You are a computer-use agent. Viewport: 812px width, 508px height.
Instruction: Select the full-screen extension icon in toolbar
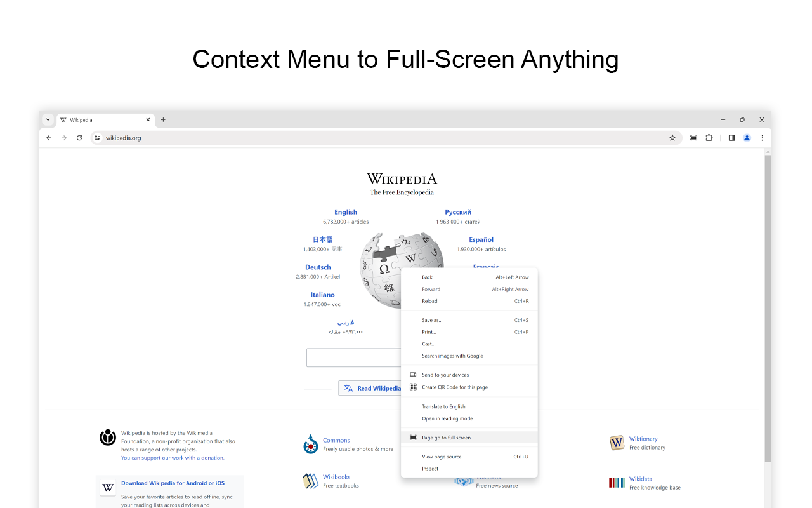point(693,138)
